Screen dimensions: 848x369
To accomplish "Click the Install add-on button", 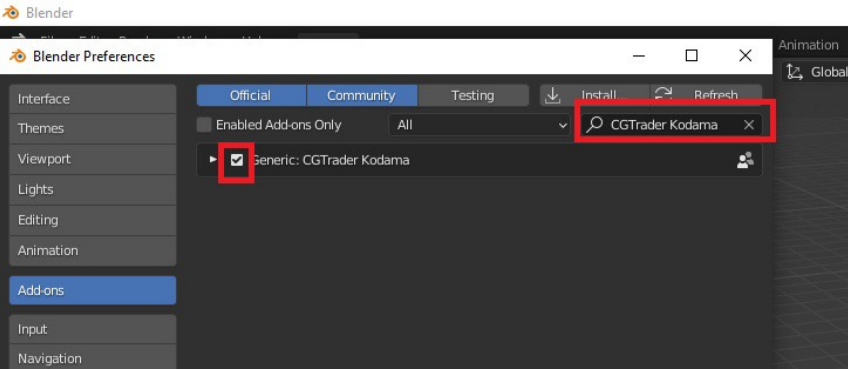I will (x=594, y=96).
